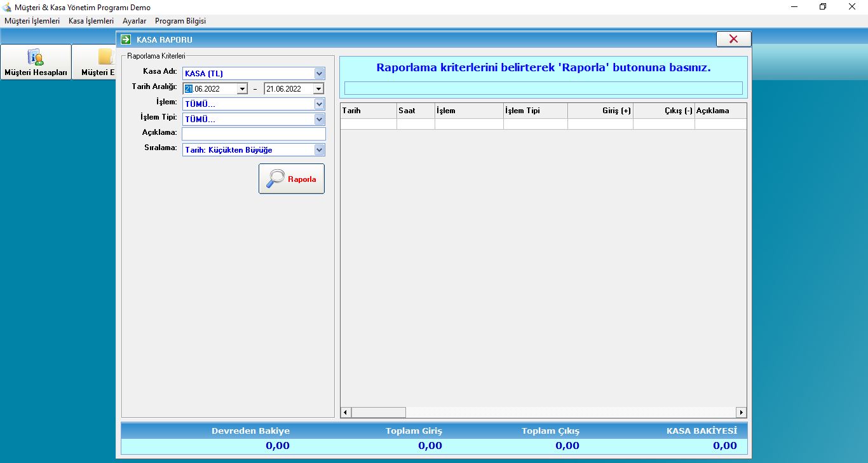This screenshot has width=868, height=463.
Task: Open the Ayarlar menu
Action: coord(134,21)
